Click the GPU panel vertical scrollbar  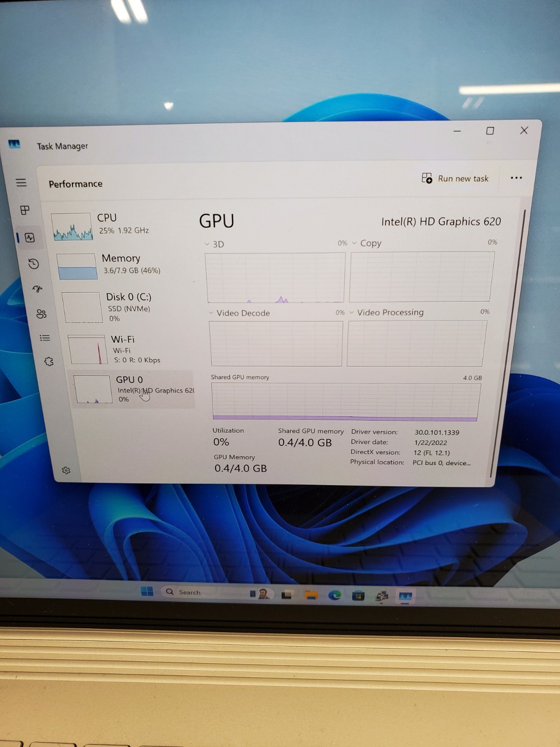(508, 343)
